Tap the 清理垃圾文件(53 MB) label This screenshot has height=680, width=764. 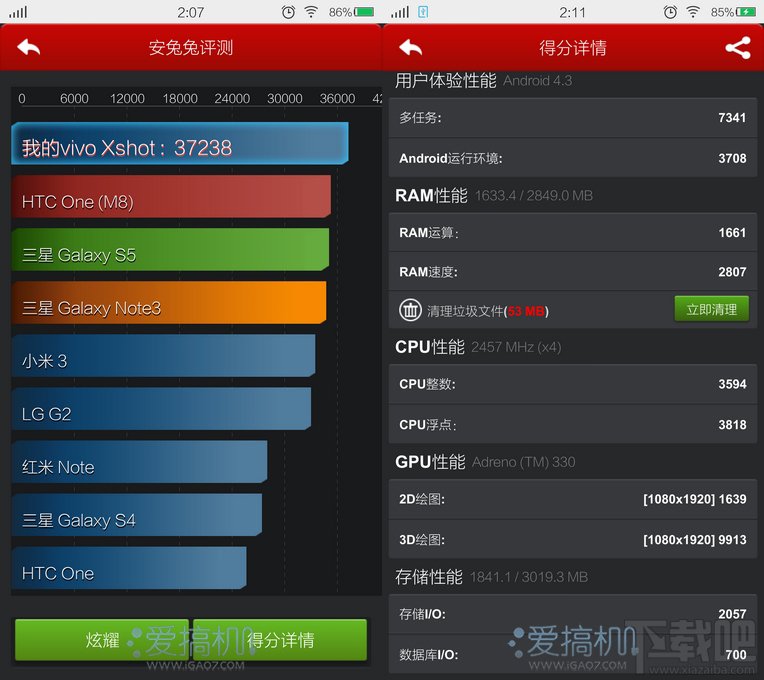pyautogui.click(x=488, y=311)
